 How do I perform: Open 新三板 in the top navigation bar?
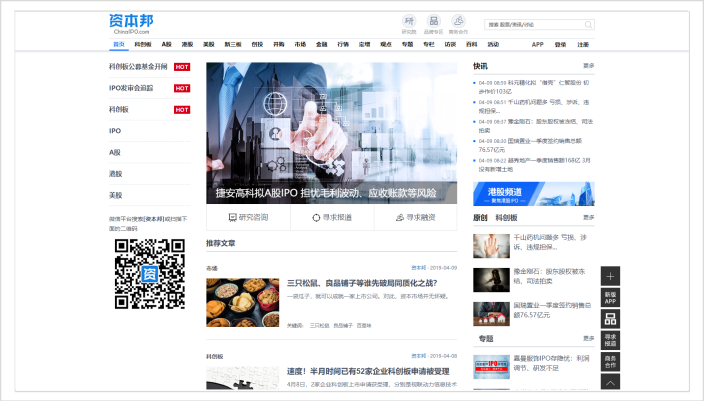(x=233, y=44)
